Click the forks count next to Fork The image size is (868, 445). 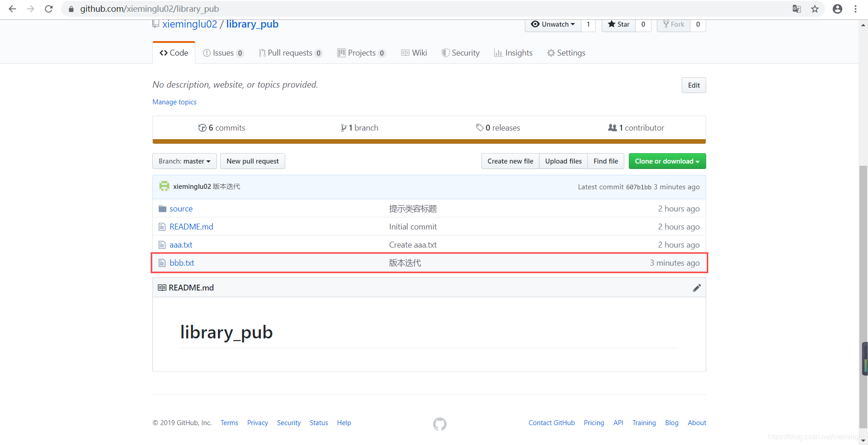click(698, 24)
